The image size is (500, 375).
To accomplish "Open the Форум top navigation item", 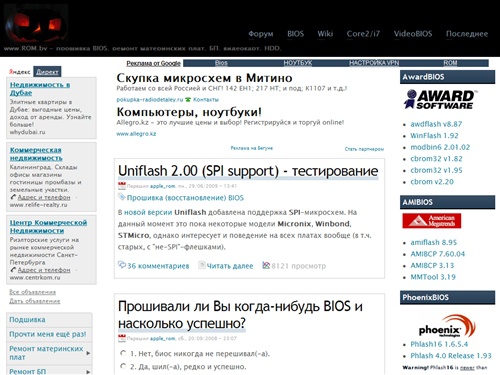I will click(x=261, y=34).
